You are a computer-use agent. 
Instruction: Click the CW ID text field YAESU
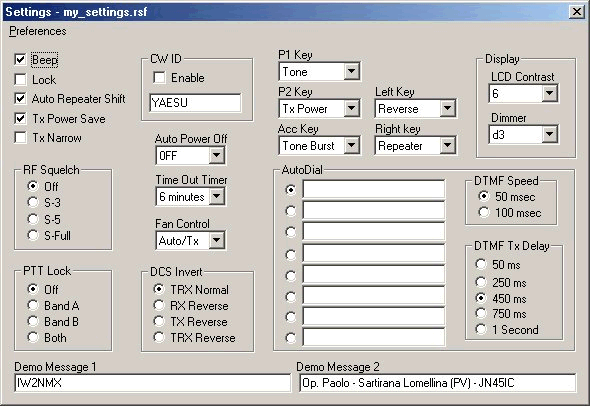pyautogui.click(x=195, y=103)
